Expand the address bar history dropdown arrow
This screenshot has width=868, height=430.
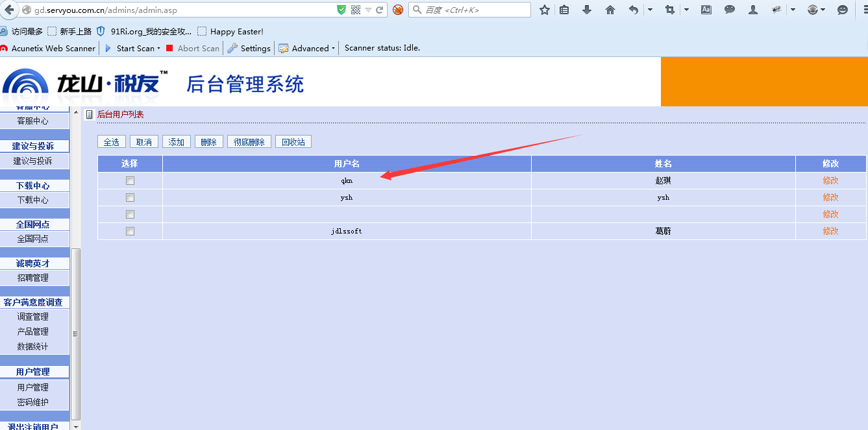[x=368, y=10]
